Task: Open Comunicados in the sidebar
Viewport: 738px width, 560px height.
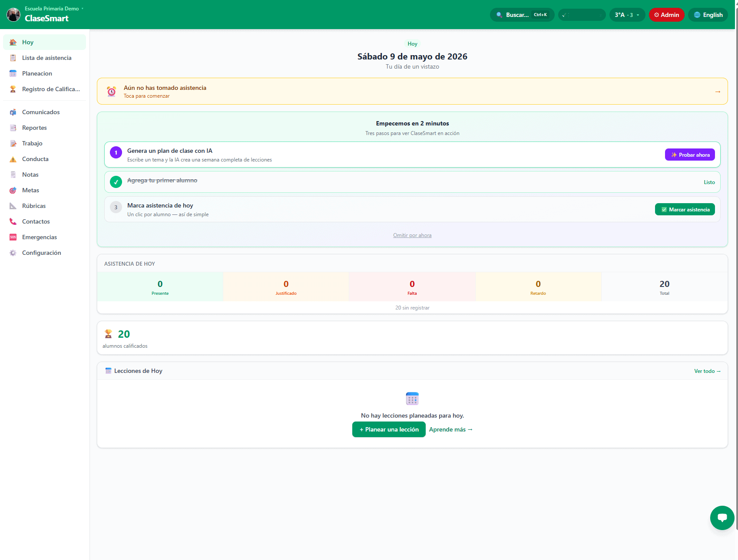Action: [x=44, y=112]
